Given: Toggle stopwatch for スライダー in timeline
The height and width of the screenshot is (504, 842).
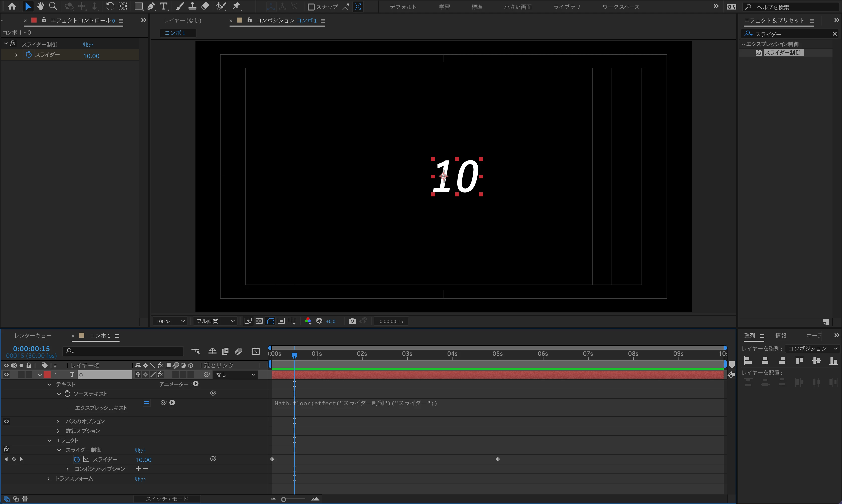Looking at the screenshot, I should pos(77,459).
